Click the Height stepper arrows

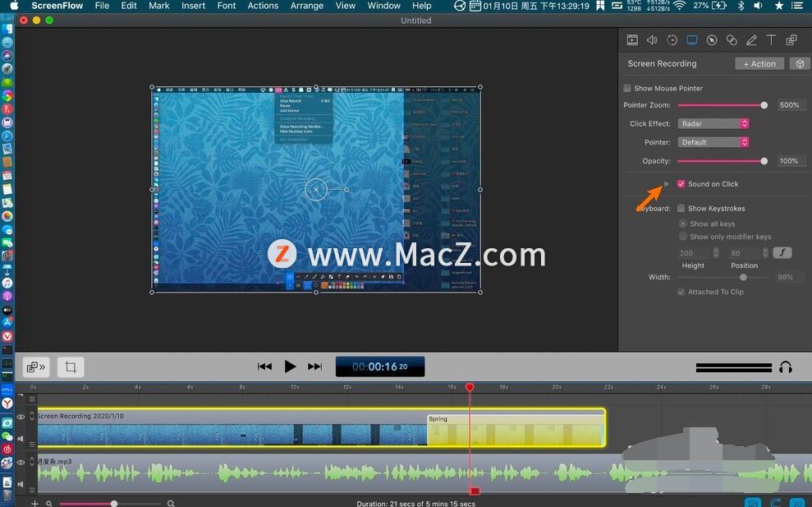(716, 252)
